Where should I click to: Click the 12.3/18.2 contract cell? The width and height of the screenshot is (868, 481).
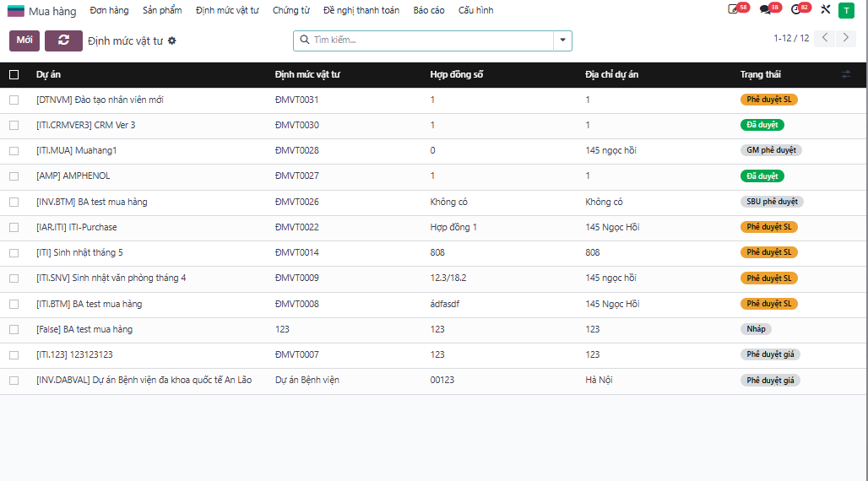448,278
